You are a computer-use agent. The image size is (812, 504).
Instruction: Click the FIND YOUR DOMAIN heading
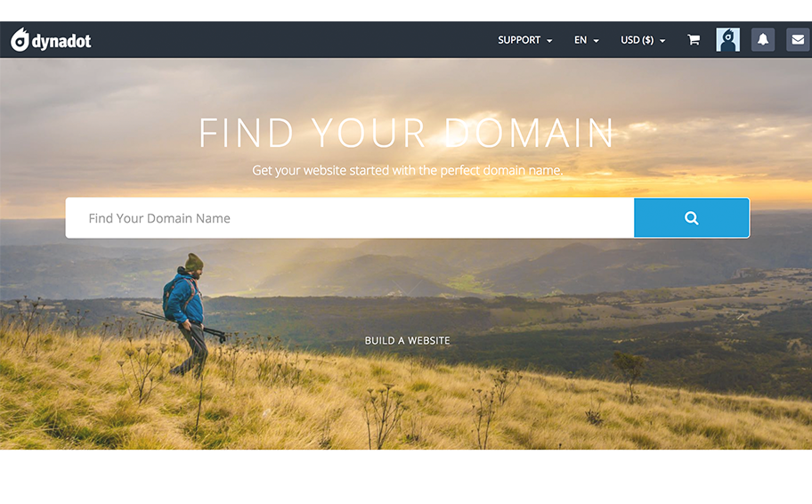pos(407,133)
